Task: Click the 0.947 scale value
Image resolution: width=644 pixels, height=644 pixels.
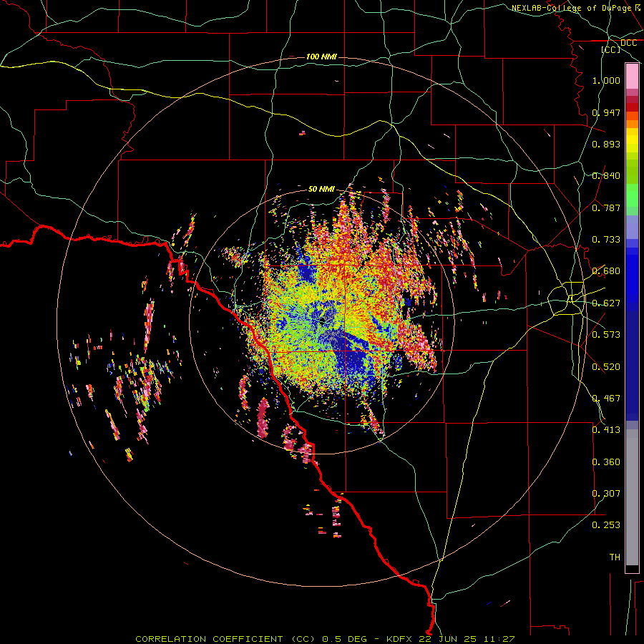Action: point(606,112)
